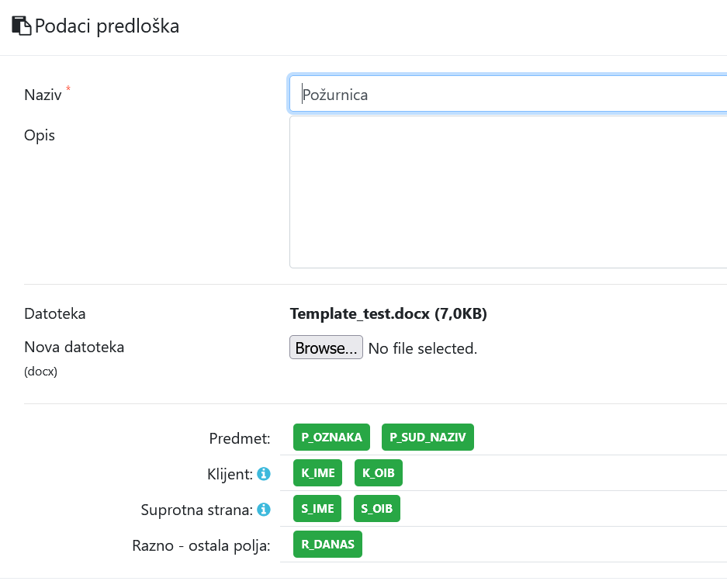Click the Naziv field label
Image resolution: width=727 pixels, height=588 pixels.
tap(43, 95)
